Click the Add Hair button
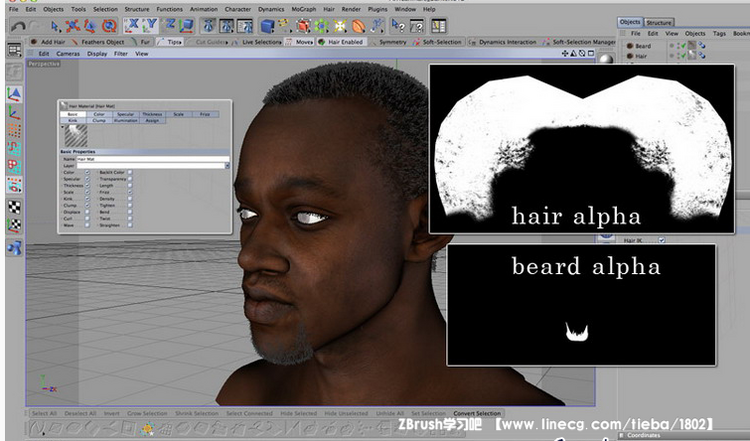 48,42
